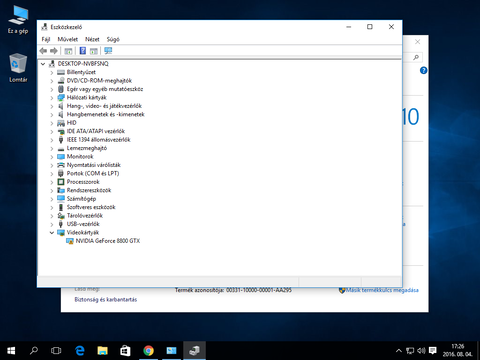Click the Back arrow toolbar icon
This screenshot has width=480, height=360.
coord(43,51)
